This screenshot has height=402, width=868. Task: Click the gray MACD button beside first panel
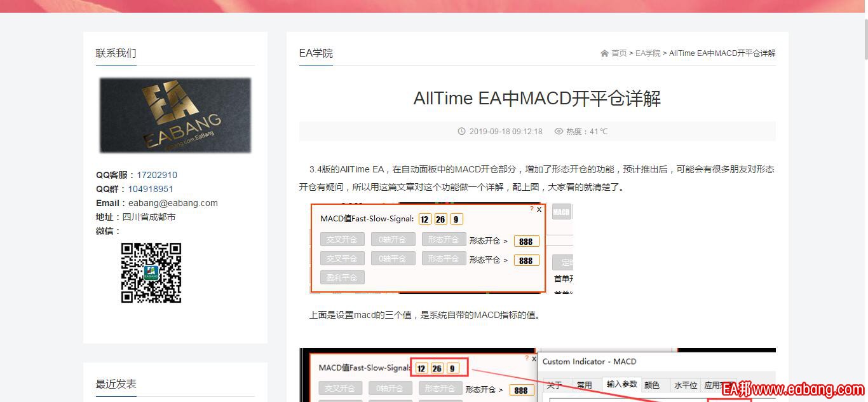click(561, 212)
